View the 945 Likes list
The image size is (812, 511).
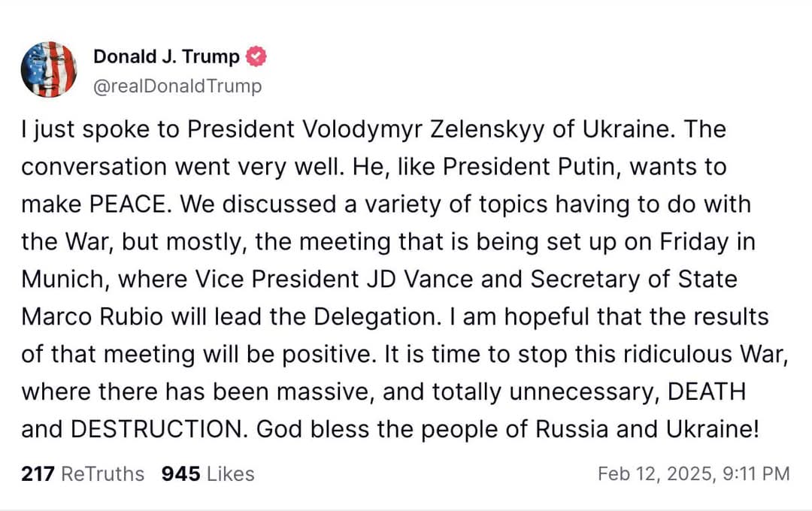click(208, 474)
